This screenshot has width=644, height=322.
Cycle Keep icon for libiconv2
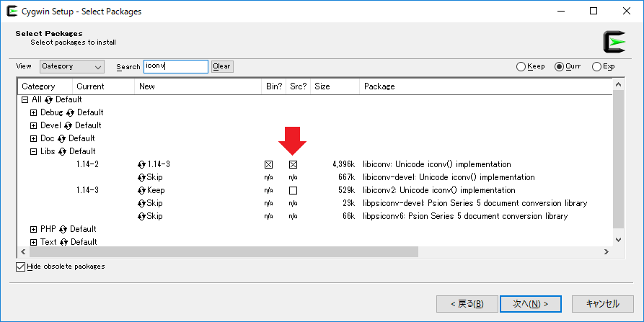141,190
